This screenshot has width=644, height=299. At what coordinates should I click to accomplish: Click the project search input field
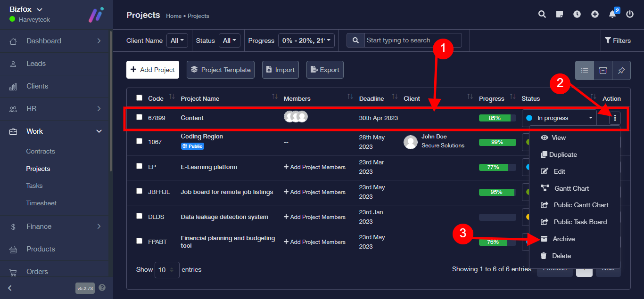[x=413, y=40]
